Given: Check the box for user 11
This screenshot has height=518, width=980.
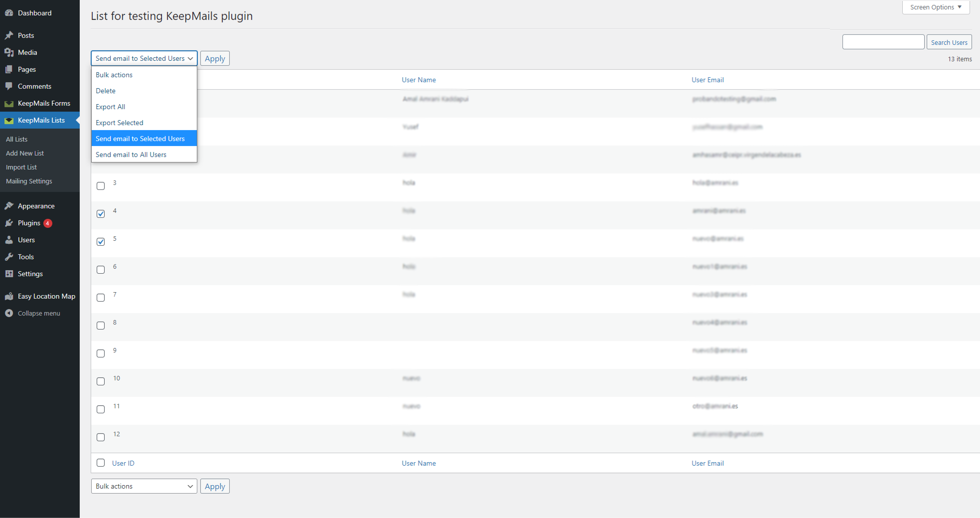Looking at the screenshot, I should 101,409.
